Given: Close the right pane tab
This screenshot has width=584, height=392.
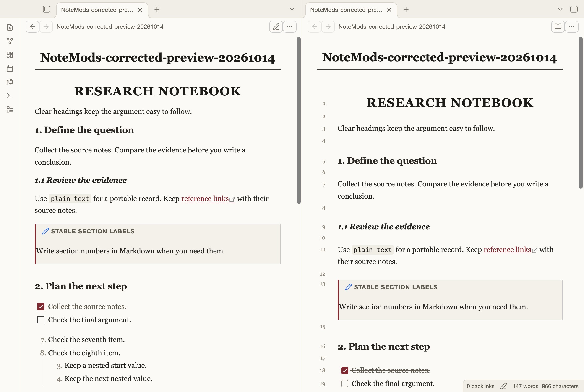Looking at the screenshot, I should pos(389,10).
